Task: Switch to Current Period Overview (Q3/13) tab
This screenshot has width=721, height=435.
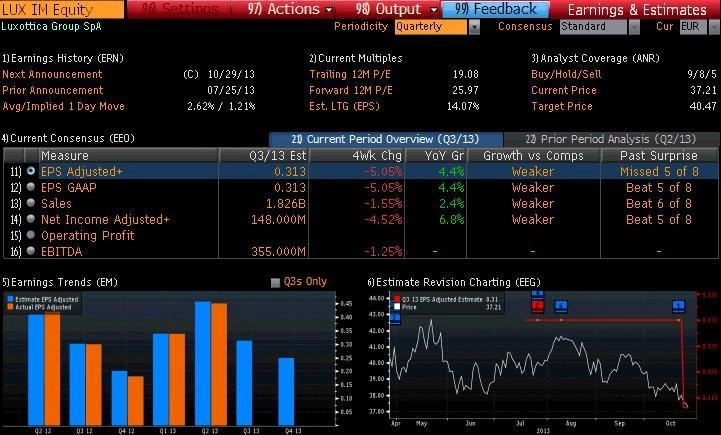Action: [x=386, y=139]
